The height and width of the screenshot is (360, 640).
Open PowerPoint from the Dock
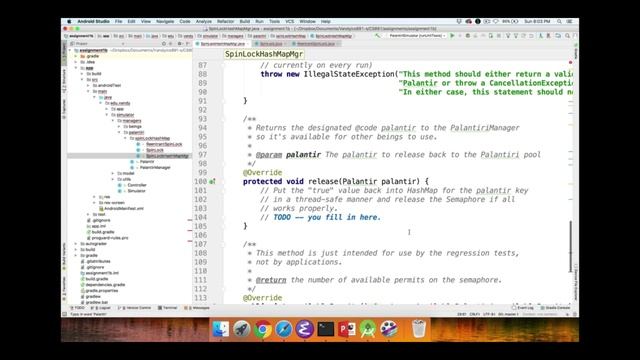(x=347, y=329)
